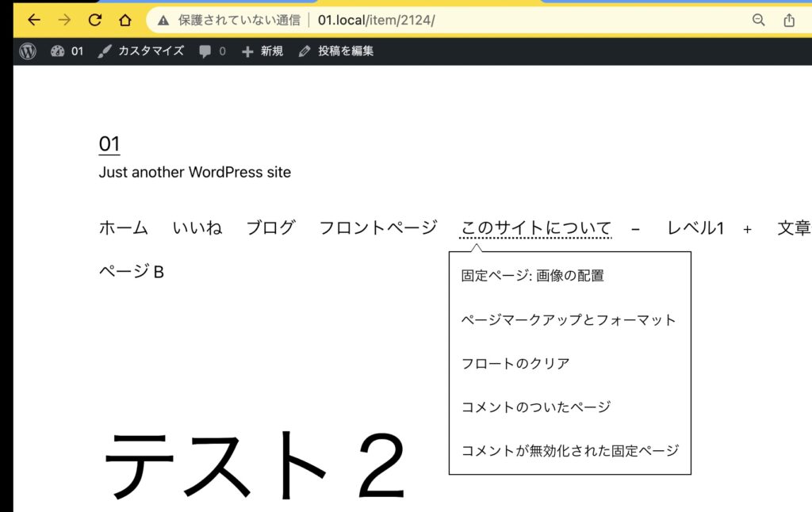Screen dimensions: 812x512
Task: Click the 01 site title link
Action: [109, 144]
